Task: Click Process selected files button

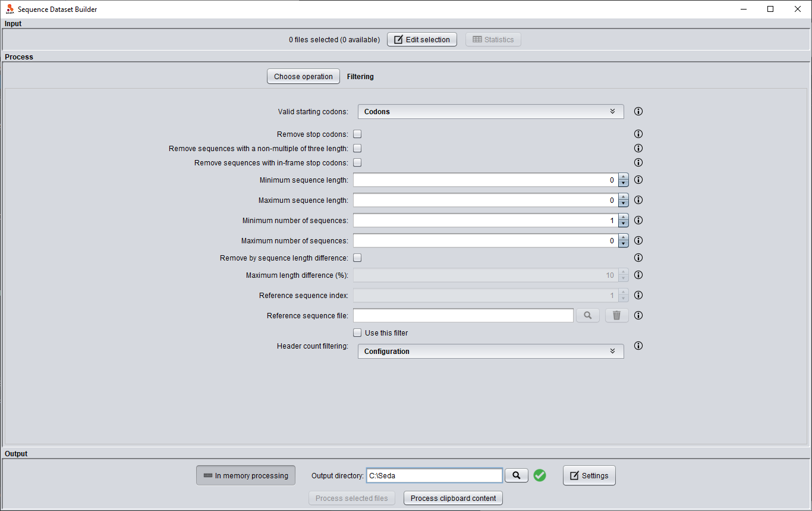Action: coord(352,498)
